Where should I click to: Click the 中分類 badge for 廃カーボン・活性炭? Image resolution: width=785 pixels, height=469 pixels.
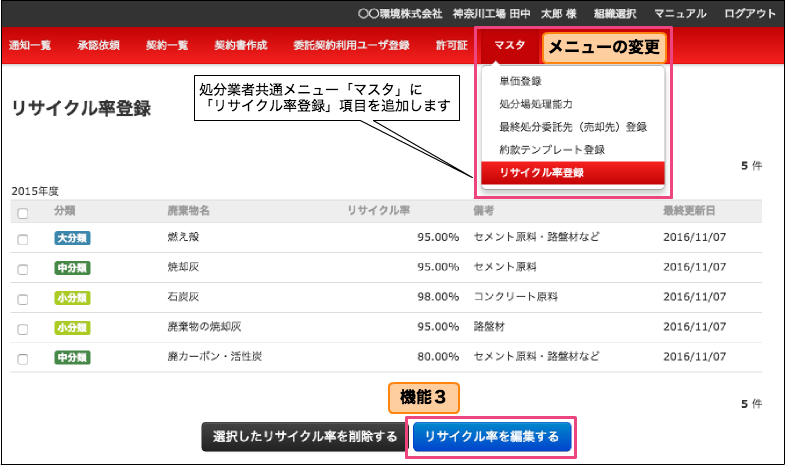coord(72,356)
